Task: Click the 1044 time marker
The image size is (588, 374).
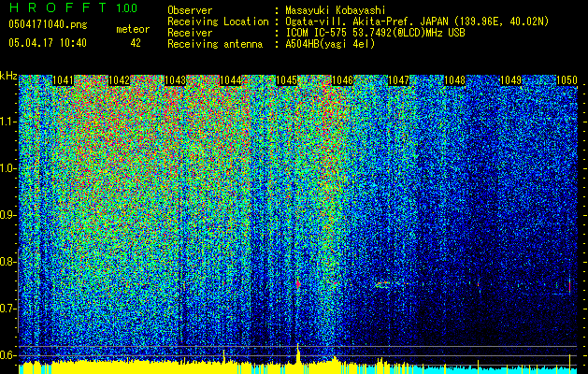Action: click(231, 80)
